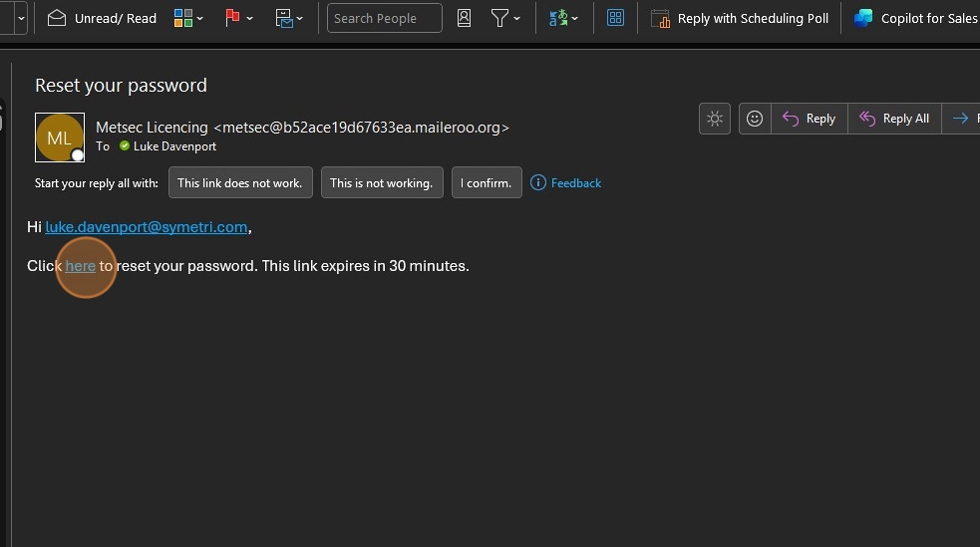Click the Filter Email funnel icon
980x547 pixels.
pos(505,18)
